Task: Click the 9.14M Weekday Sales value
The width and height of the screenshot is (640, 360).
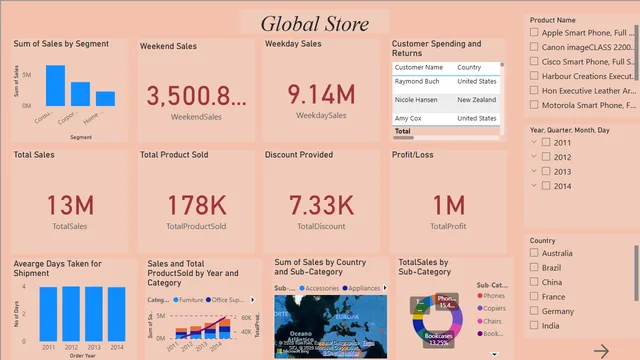Action: click(322, 94)
